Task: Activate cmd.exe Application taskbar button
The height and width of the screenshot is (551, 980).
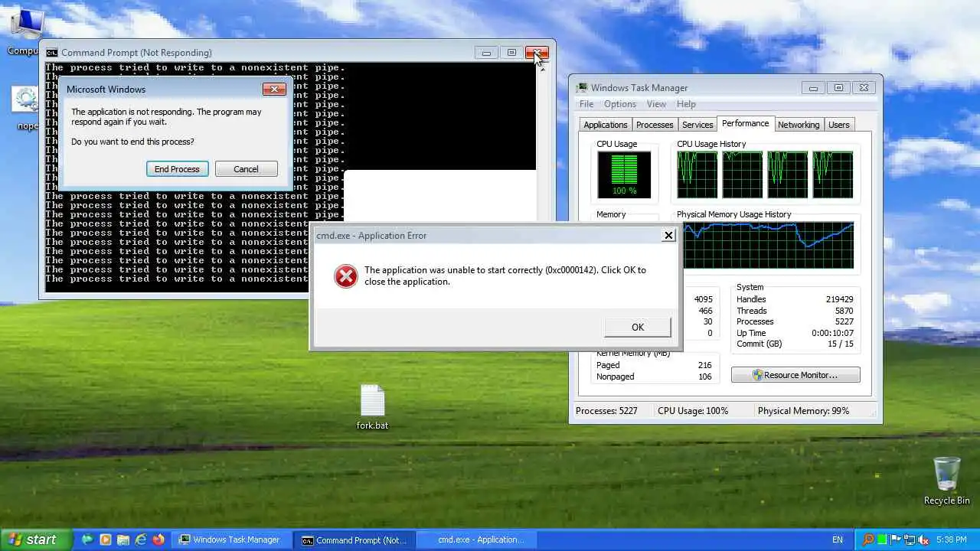Action: pyautogui.click(x=477, y=540)
